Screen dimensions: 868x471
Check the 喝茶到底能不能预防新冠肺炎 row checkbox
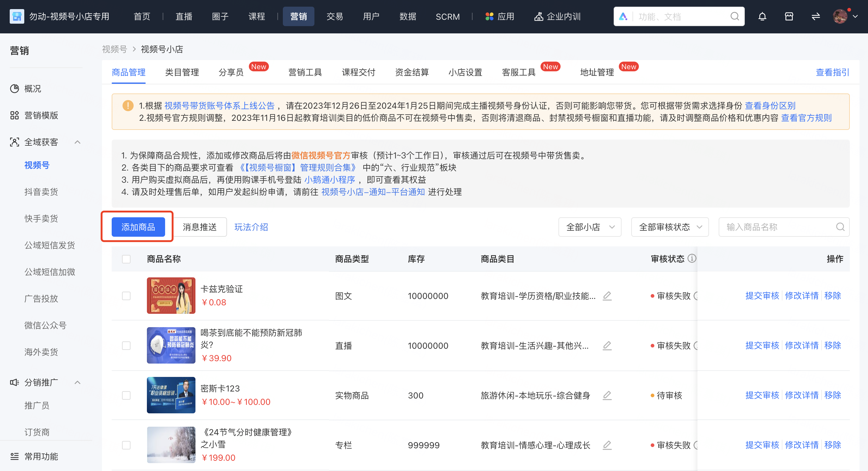[126, 345]
